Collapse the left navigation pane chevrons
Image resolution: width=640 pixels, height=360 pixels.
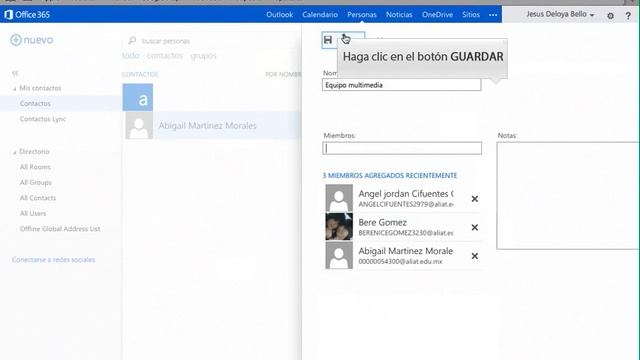click(x=15, y=73)
